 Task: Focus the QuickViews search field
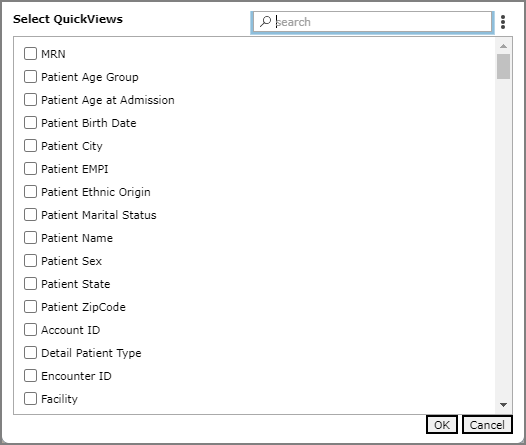tap(372, 22)
